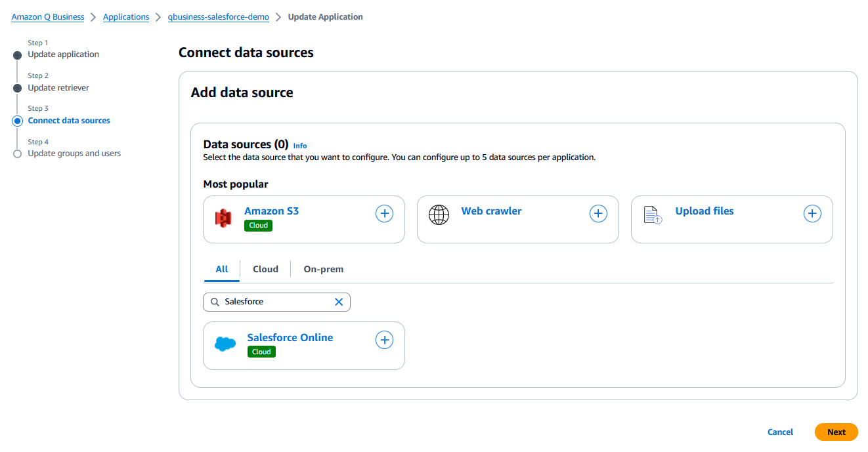Click the Upload files document icon
Viewport: 868px width, 452px height.
pyautogui.click(x=652, y=215)
